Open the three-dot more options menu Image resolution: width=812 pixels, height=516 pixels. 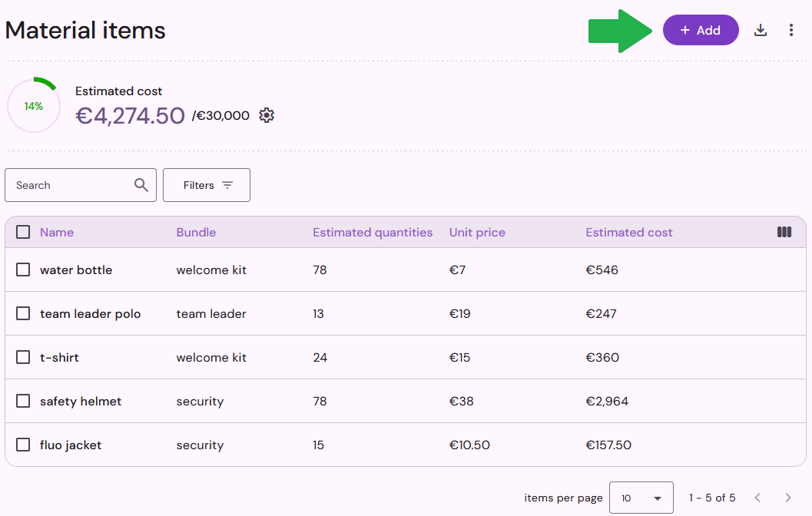coord(790,30)
